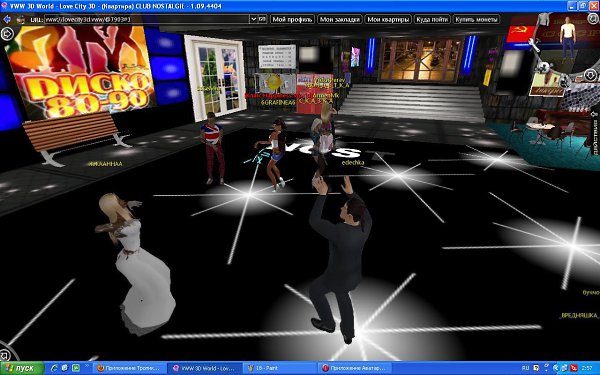The width and height of the screenshot is (600, 375).
Task: Open the Windows пуск start button
Action: click(22, 368)
